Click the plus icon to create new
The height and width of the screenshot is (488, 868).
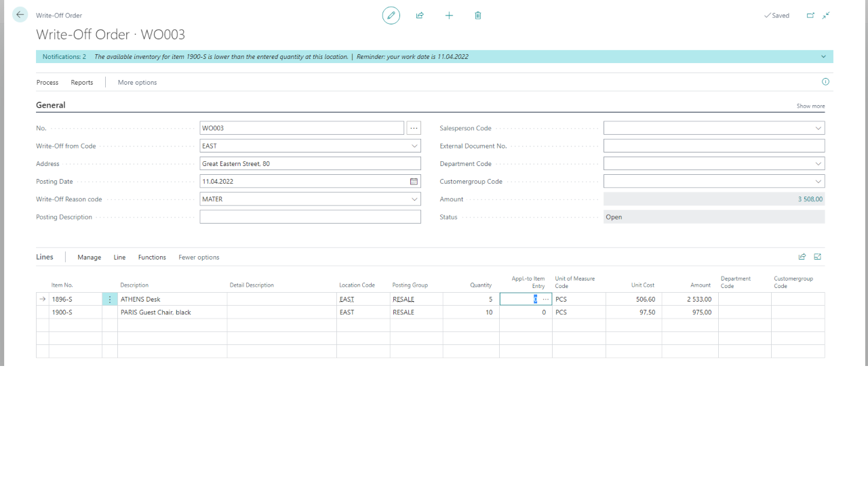pos(449,15)
